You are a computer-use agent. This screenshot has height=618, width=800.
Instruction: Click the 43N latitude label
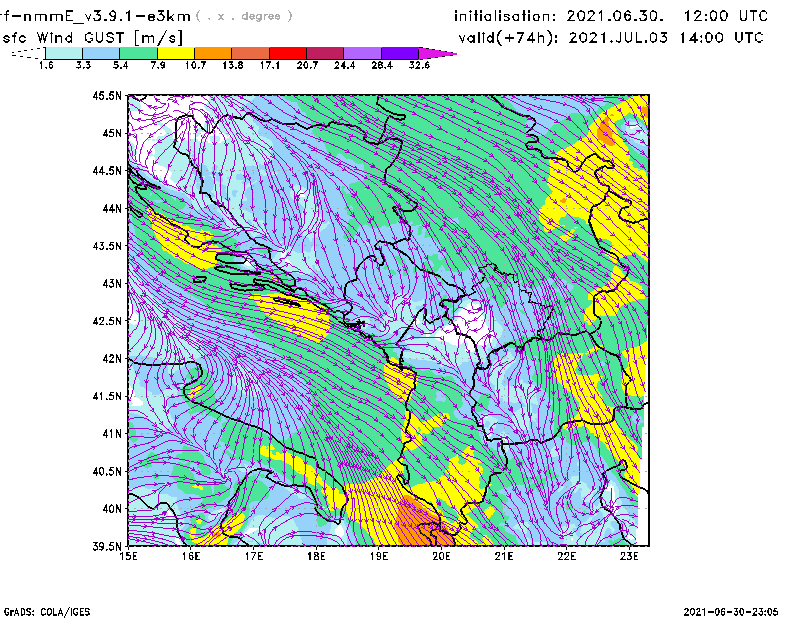point(112,283)
